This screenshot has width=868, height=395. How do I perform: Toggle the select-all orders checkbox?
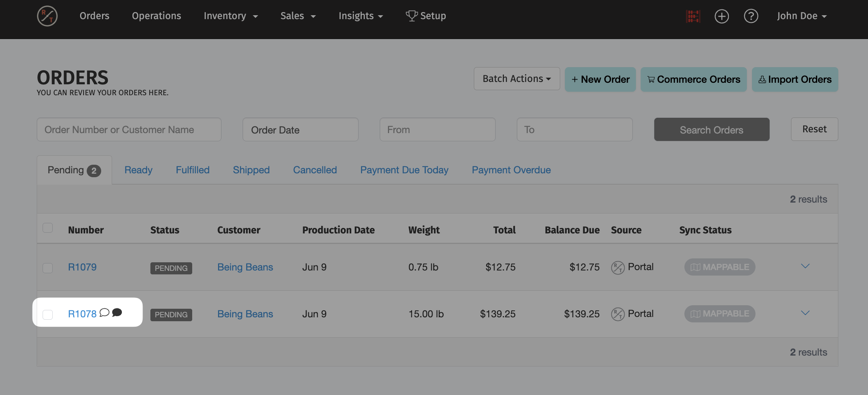[x=48, y=228]
